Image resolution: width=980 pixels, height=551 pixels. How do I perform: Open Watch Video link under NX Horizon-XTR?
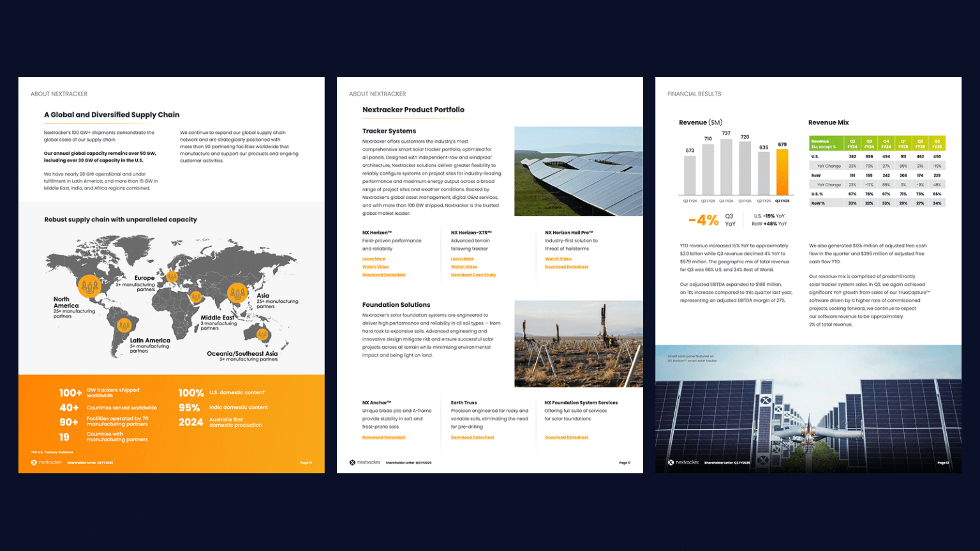pyautogui.click(x=464, y=267)
